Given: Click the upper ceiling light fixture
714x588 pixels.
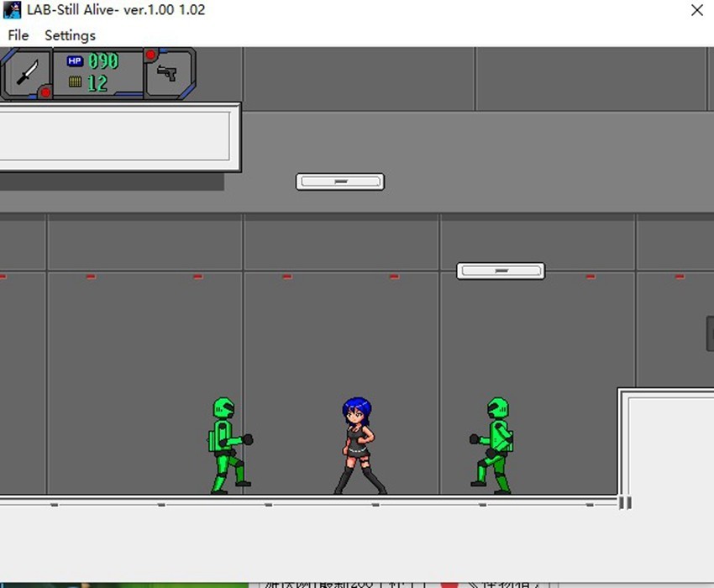Looking at the screenshot, I should [x=339, y=181].
